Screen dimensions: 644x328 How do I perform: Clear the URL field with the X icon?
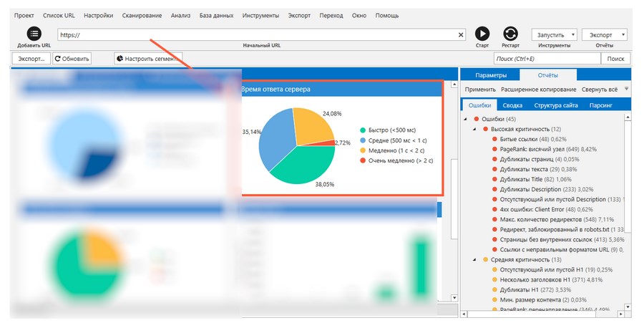pyautogui.click(x=461, y=34)
